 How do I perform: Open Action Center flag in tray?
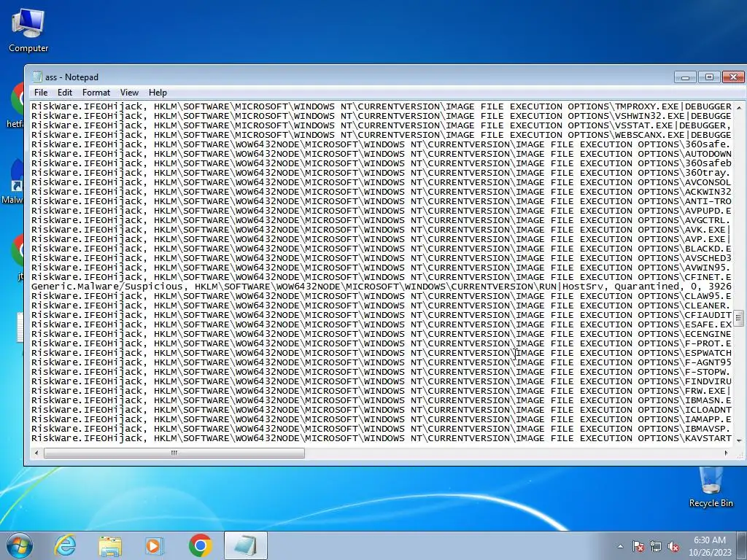coord(638,546)
